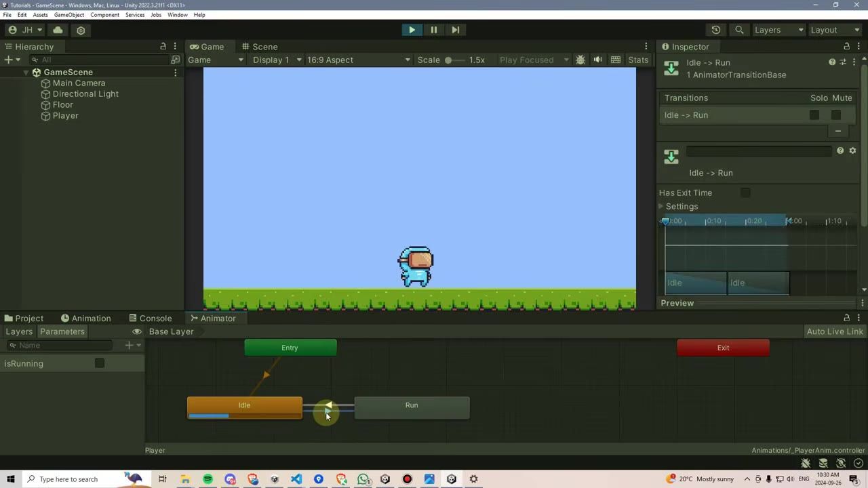Image resolution: width=868 pixels, height=488 pixels.
Task: Toggle Play Focused mode dropdown
Action: (534, 60)
